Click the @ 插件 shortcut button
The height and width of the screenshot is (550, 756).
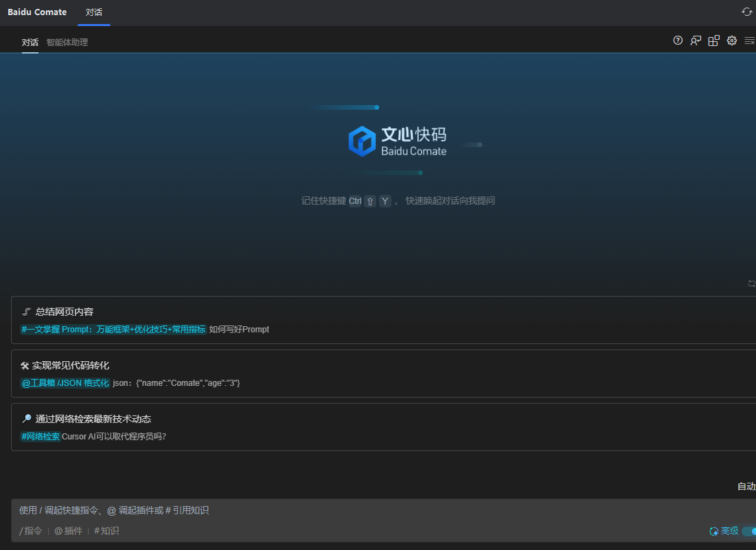point(68,531)
